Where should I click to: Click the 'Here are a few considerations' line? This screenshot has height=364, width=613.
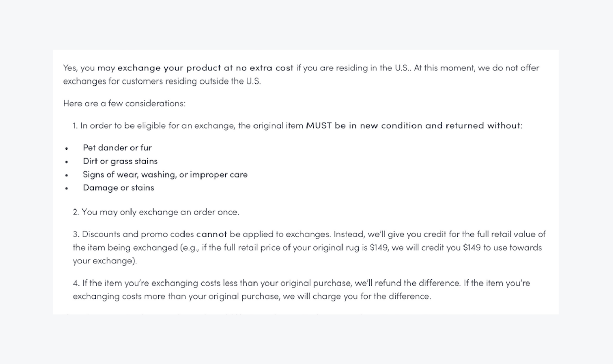click(124, 103)
